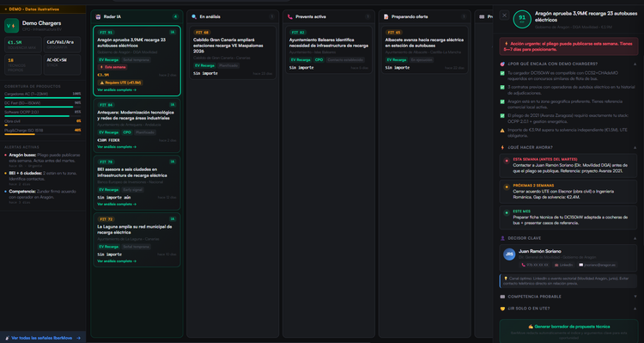
Task: Click the green dot of Este mes step
Action: click(507, 213)
